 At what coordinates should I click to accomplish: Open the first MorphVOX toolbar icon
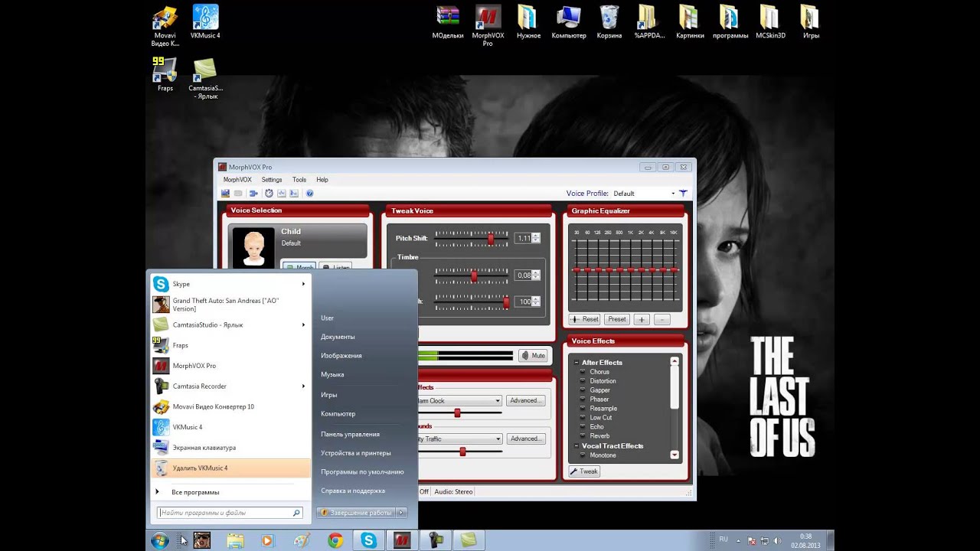[225, 194]
